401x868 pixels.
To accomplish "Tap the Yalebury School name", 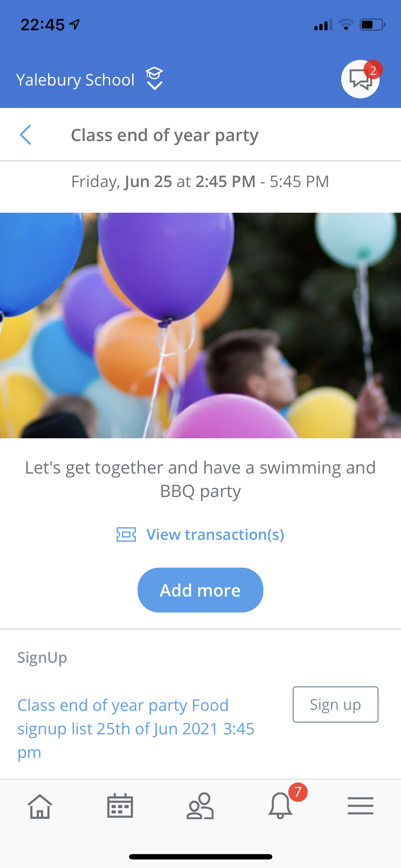I will click(75, 80).
